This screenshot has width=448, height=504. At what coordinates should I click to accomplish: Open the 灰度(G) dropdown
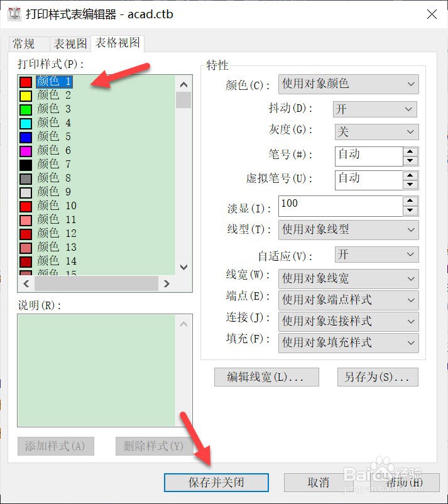376,132
